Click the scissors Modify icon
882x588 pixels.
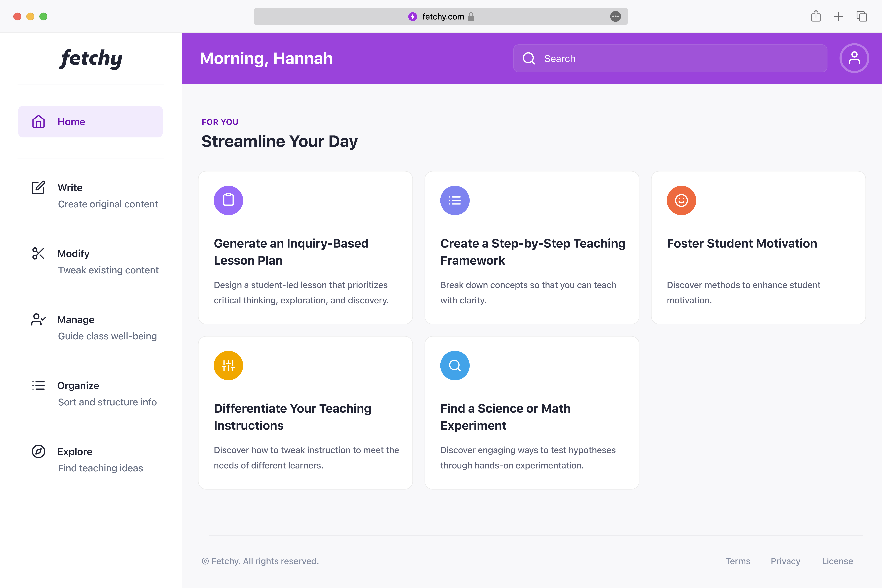click(x=38, y=253)
